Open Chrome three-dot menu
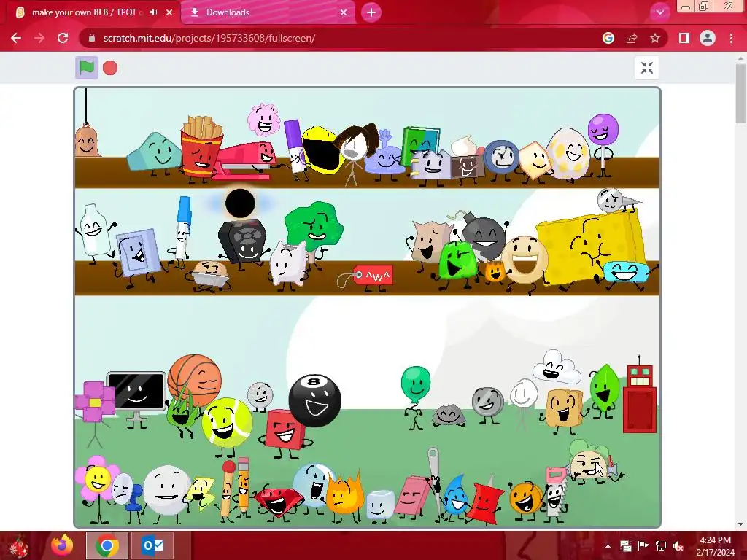Image resolution: width=747 pixels, height=560 pixels. point(731,38)
